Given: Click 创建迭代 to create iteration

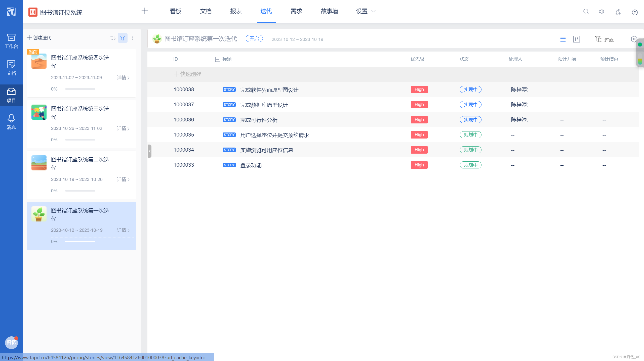Looking at the screenshot, I should [39, 38].
